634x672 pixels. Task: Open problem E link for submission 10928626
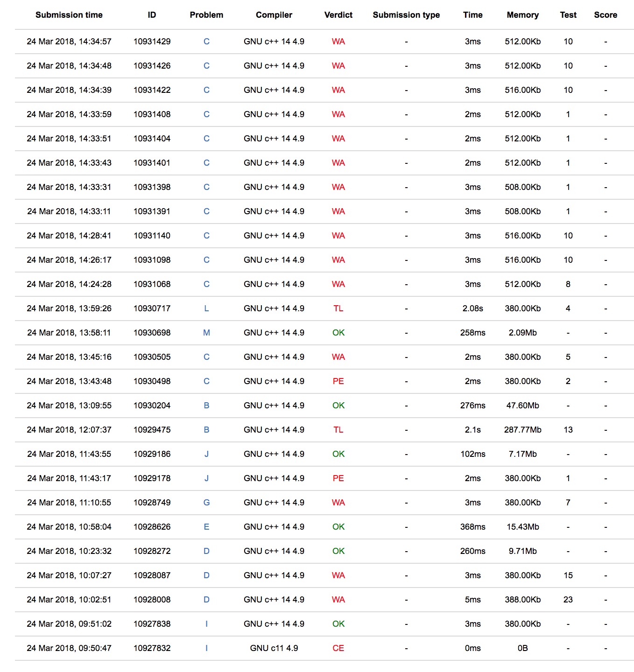(x=206, y=527)
